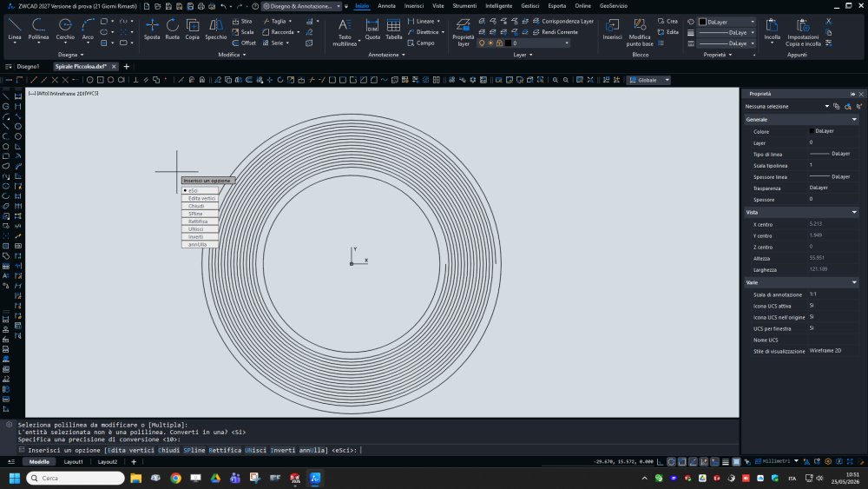
Task: Open the Testo multilinea tool
Action: 345,32
